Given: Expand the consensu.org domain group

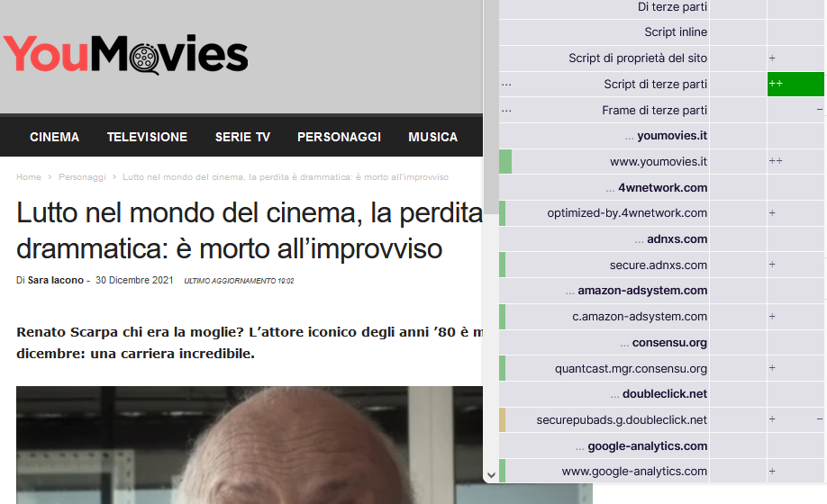Looking at the screenshot, I should 664,343.
